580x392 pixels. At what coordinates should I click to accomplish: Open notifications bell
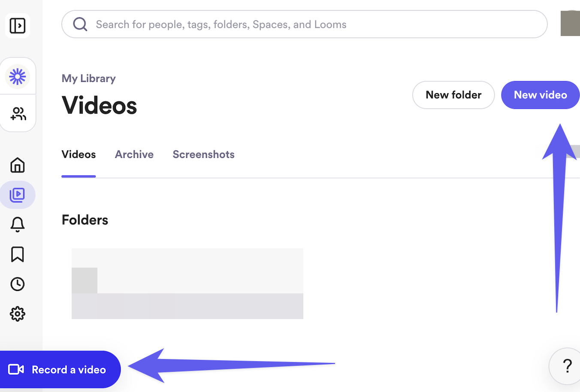click(x=18, y=224)
